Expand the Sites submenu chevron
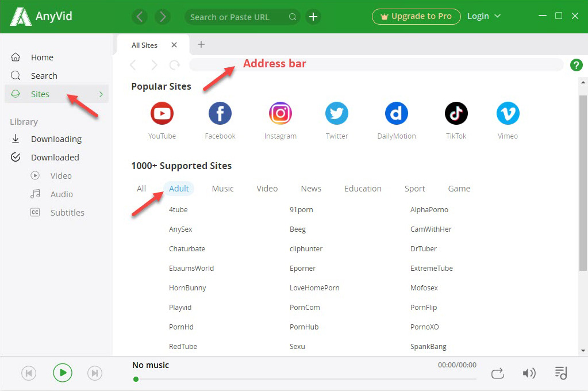Image resolution: width=588 pixels, height=391 pixels. [101, 94]
